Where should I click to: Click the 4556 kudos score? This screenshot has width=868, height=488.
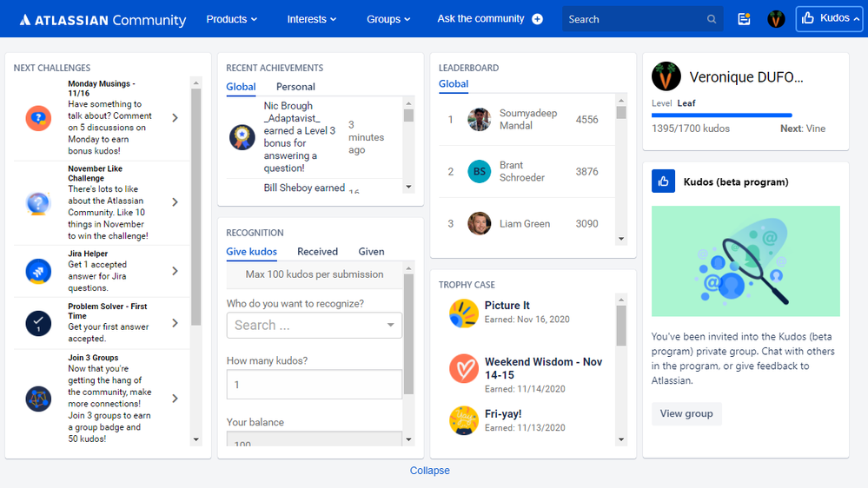[586, 120]
